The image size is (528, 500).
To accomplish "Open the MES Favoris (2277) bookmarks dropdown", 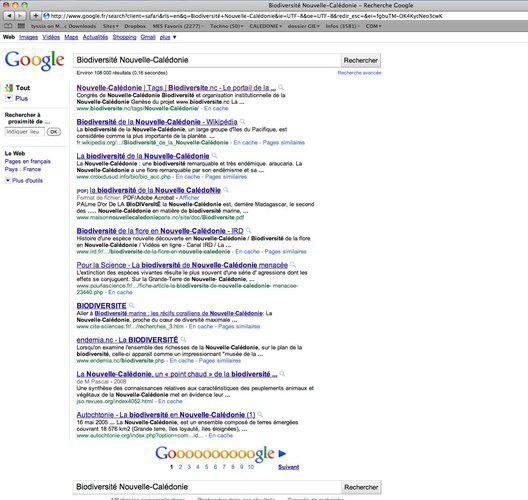I will 178,26.
